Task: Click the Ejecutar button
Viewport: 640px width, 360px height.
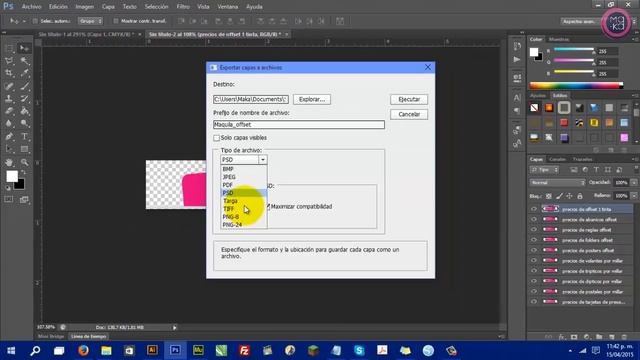Action: 409,99
